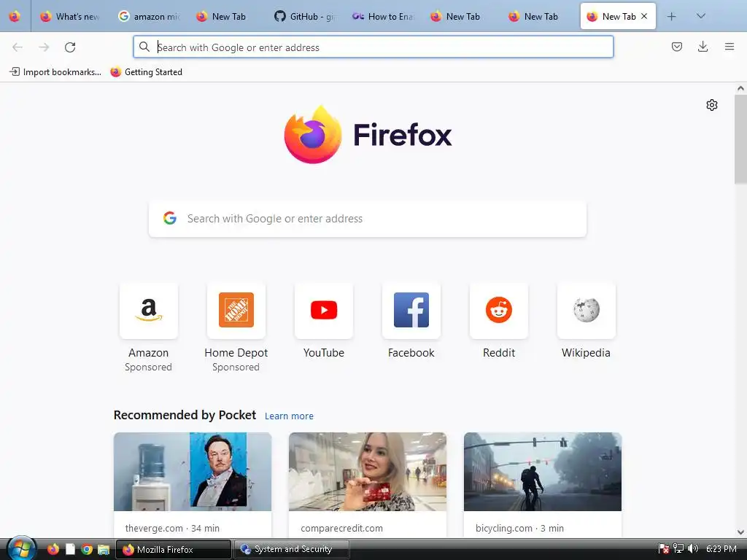
Task: Open the YouTube shortcut tile
Action: pos(323,311)
